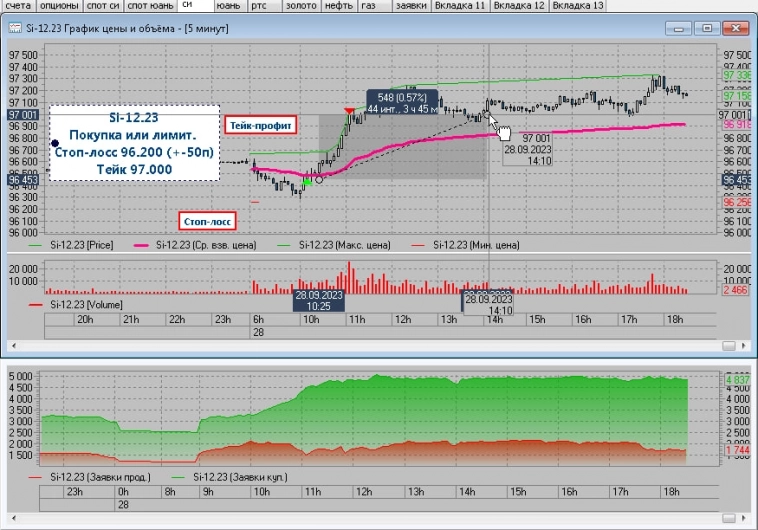Switch to the опционы tab
Viewport: 758px width, 530px height.
coord(59,6)
